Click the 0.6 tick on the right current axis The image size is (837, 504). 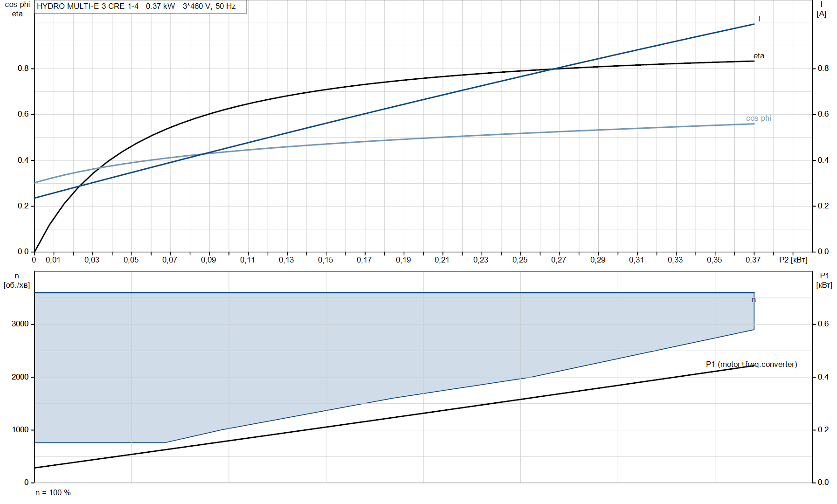pos(823,114)
